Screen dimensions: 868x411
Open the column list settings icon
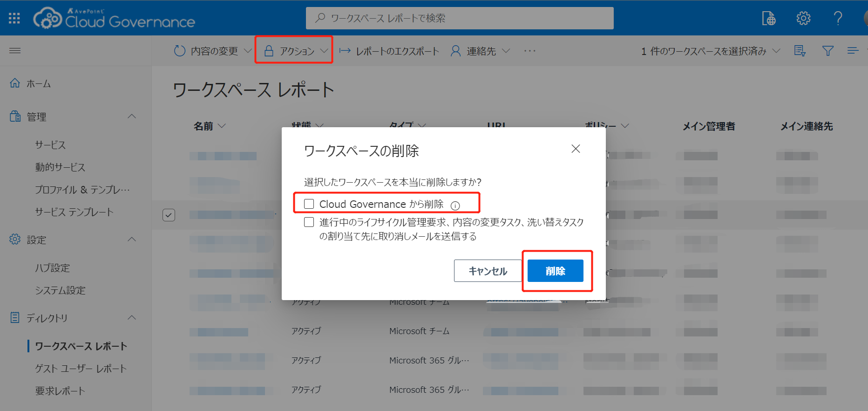click(x=800, y=51)
